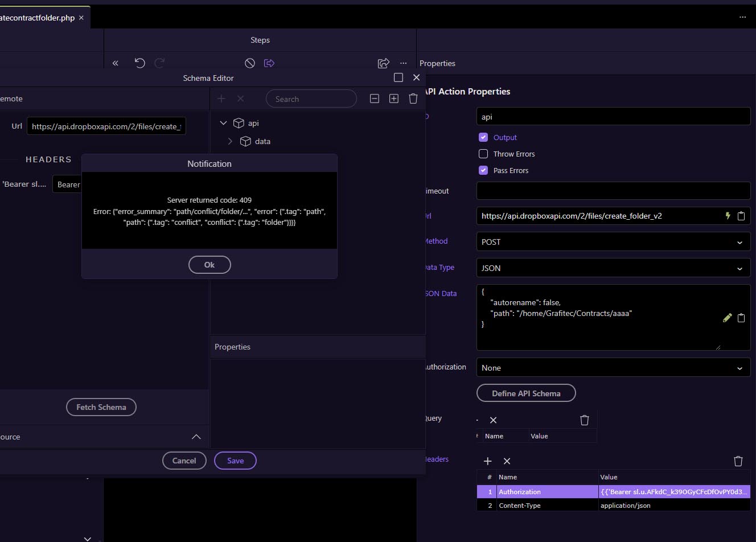Close the atecontractfolder.php tab
756x542 pixels.
tap(81, 18)
